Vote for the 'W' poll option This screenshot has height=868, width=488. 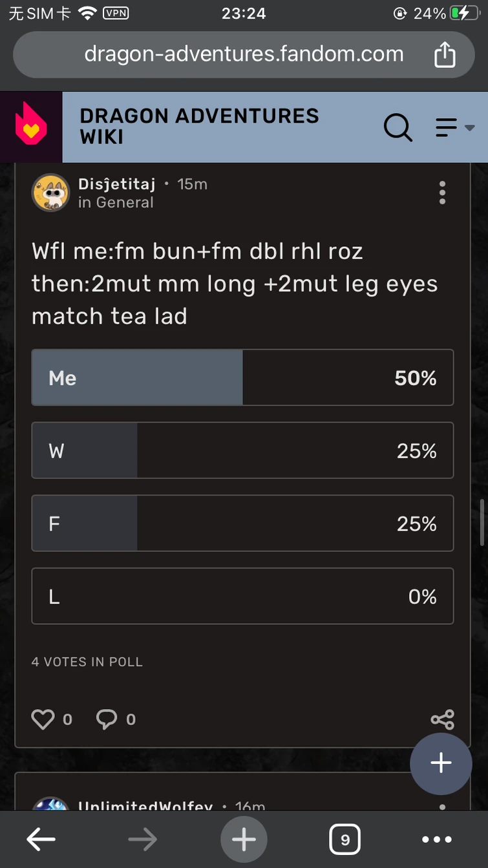tap(242, 450)
